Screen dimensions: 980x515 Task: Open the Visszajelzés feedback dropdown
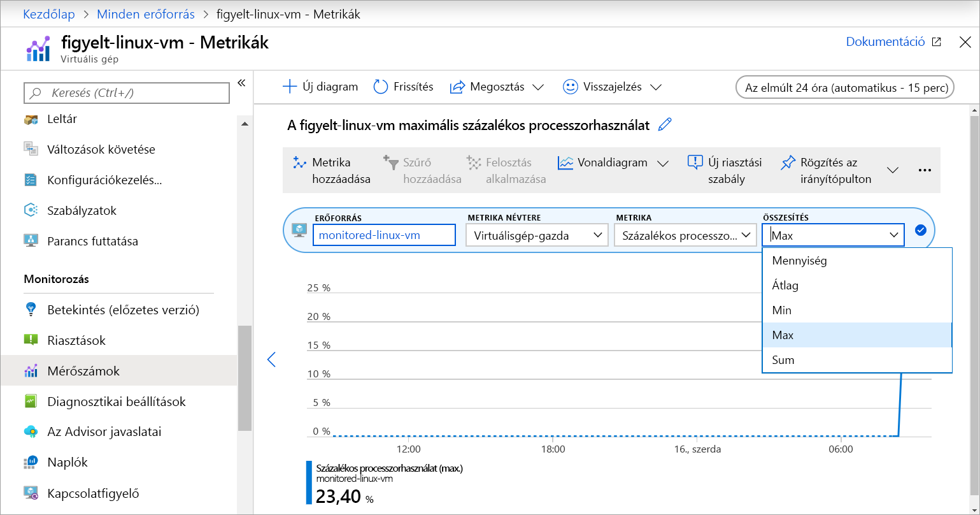point(613,87)
